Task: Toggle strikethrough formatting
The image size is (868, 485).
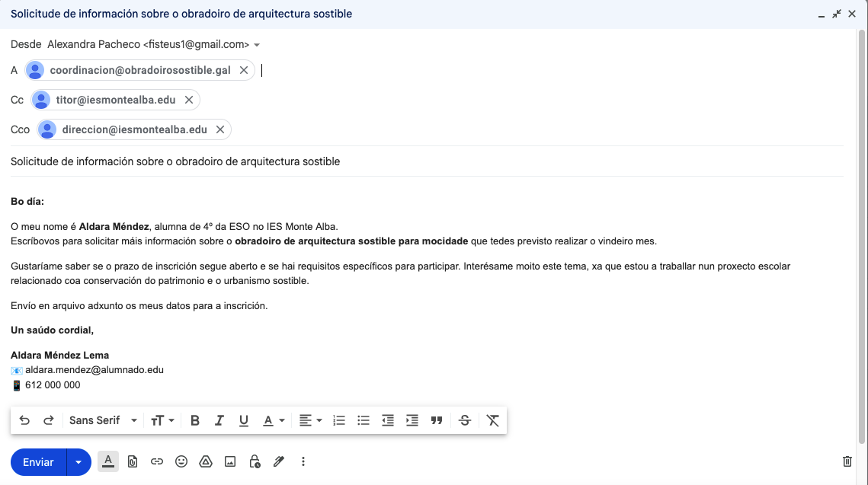Action: point(465,420)
